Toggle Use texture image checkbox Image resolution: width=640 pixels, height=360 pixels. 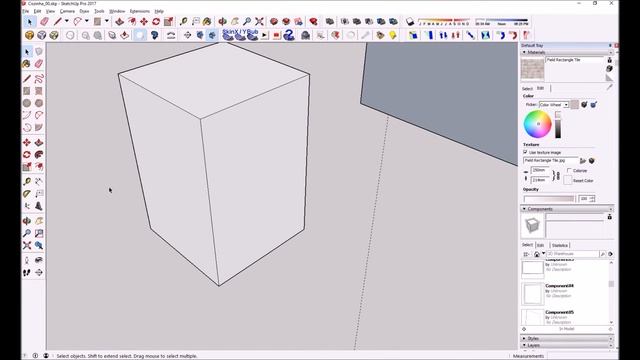525,152
